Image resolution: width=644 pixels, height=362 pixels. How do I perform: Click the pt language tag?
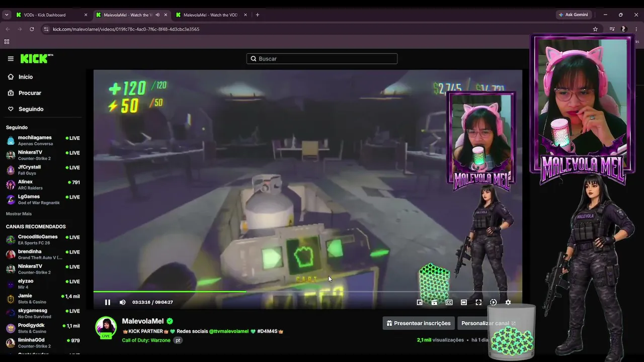click(x=178, y=340)
